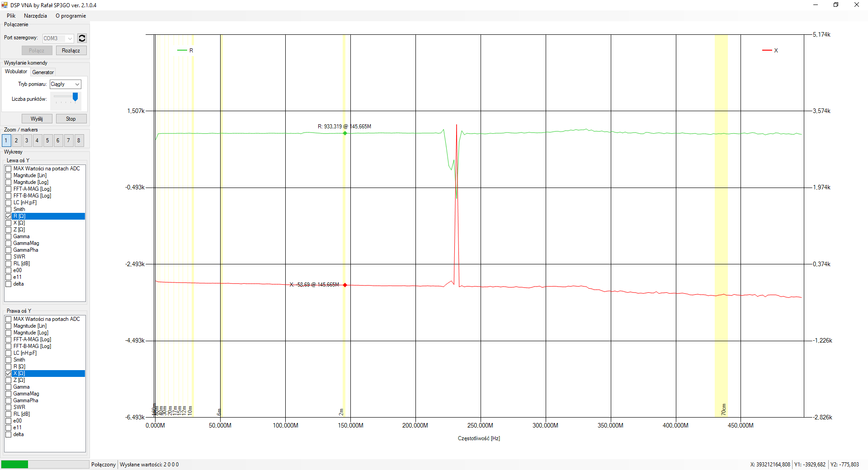Select zoom/marker button 1
Image resolution: width=868 pixels, height=470 pixels.
click(6, 141)
